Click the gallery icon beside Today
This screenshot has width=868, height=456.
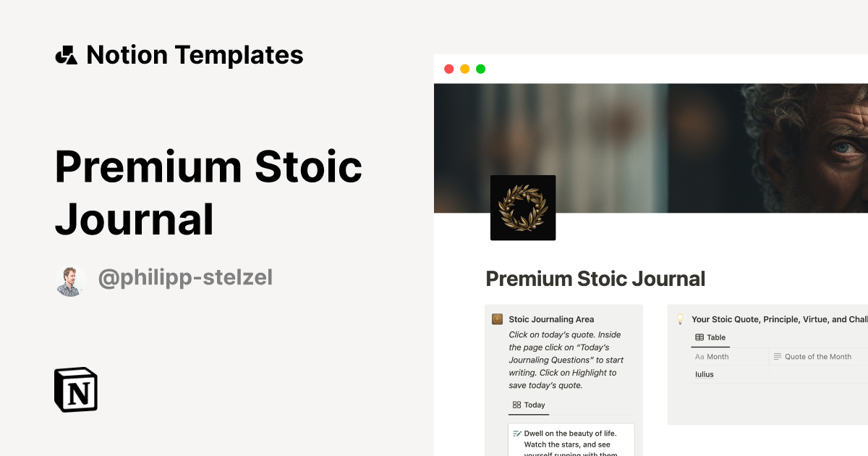coord(516,405)
